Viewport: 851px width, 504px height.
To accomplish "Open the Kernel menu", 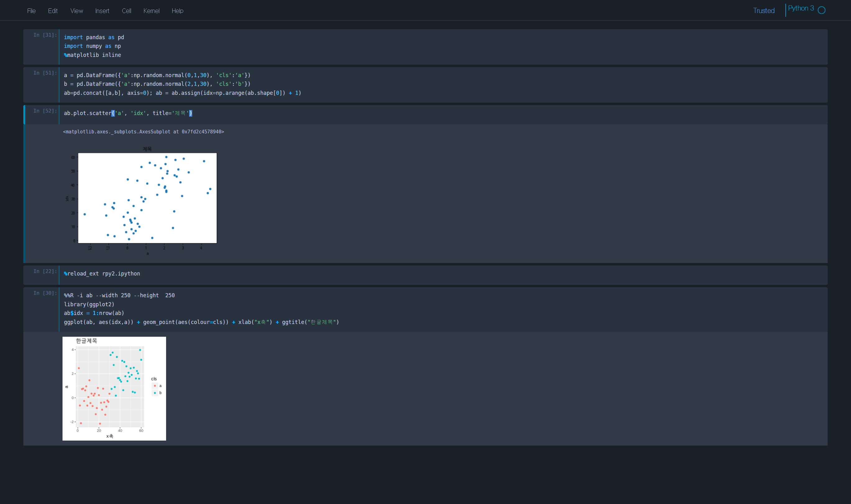I will [151, 11].
